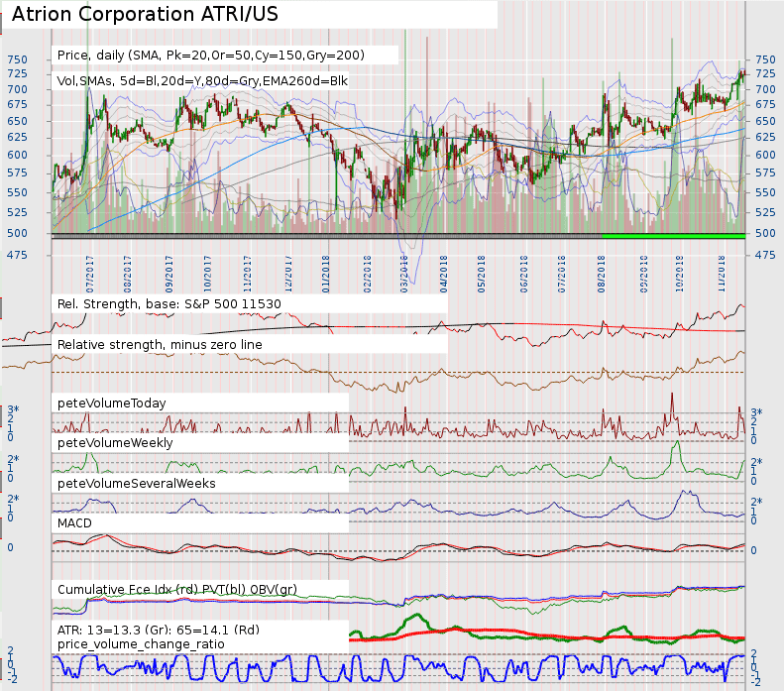
Task: Click the 675 value on right price axis
Action: click(x=765, y=104)
